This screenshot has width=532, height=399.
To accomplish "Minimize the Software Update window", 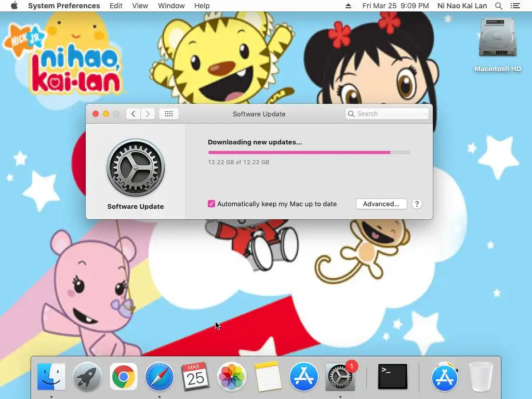I will 106,114.
